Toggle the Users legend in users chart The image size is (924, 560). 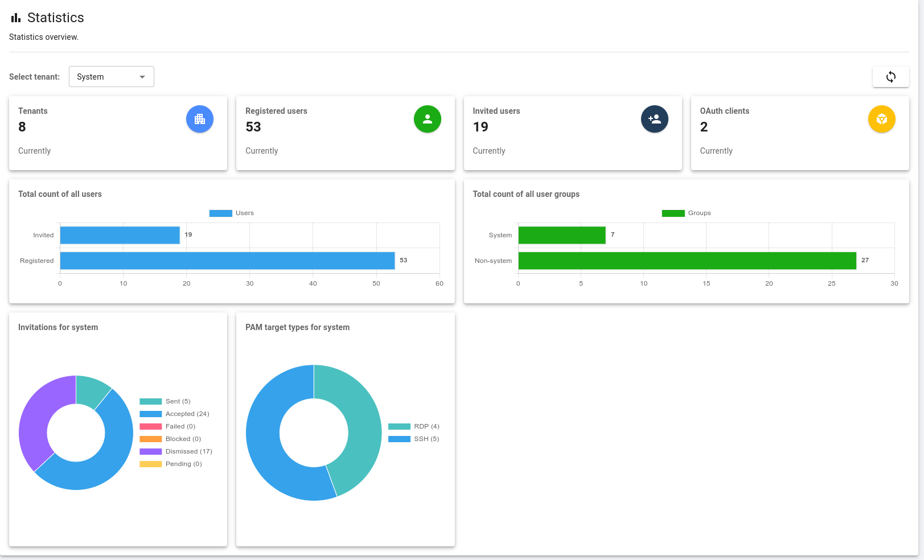pyautogui.click(x=232, y=213)
